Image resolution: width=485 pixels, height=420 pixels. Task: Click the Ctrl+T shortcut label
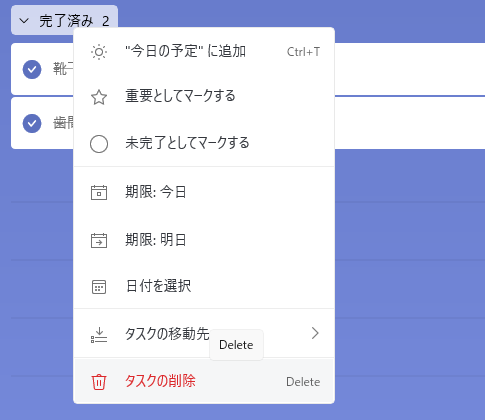303,52
